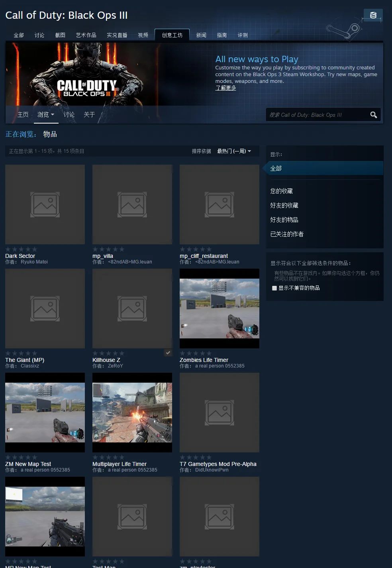The width and height of the screenshot is (392, 568).
Task: Open The Giant (MP) thumbnail
Action: click(45, 309)
